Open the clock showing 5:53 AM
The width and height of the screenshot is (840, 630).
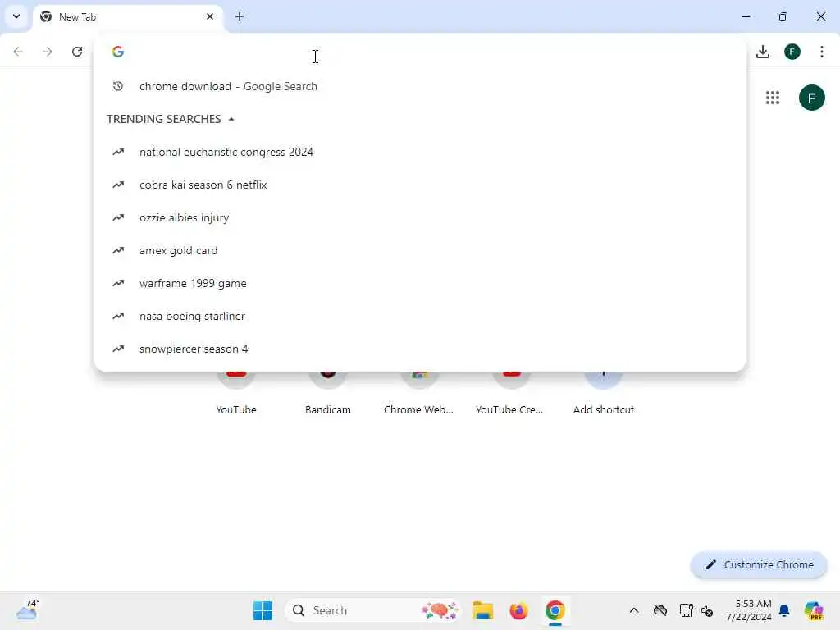click(x=749, y=610)
